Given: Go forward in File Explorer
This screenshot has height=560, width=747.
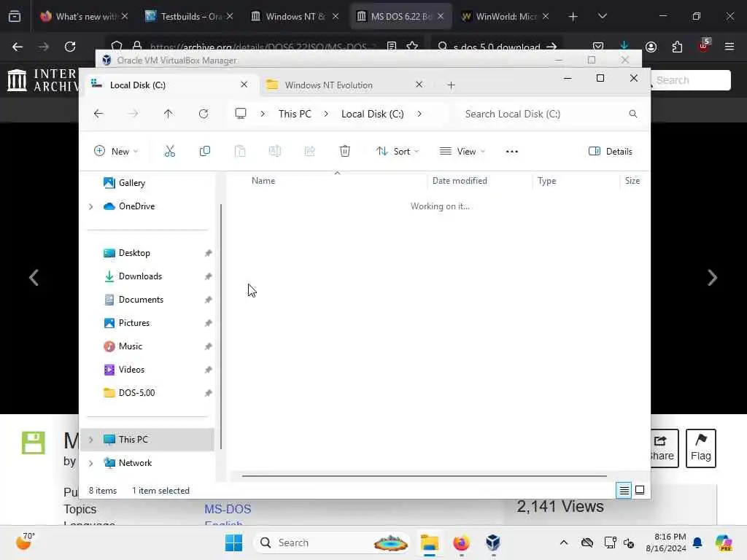Looking at the screenshot, I should click(133, 114).
